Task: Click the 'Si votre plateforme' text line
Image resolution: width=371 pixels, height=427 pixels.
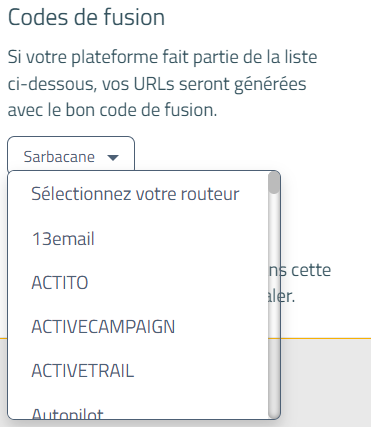Action: tap(162, 57)
